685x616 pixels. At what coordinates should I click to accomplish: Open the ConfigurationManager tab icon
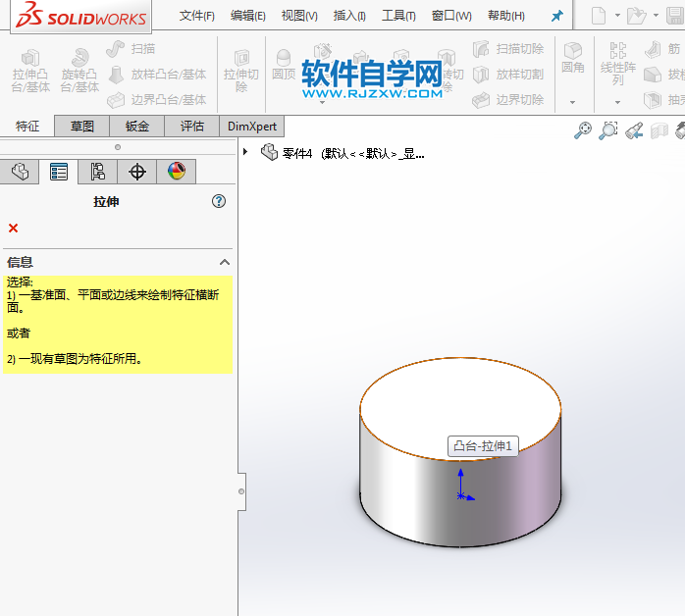pyautogui.click(x=98, y=172)
